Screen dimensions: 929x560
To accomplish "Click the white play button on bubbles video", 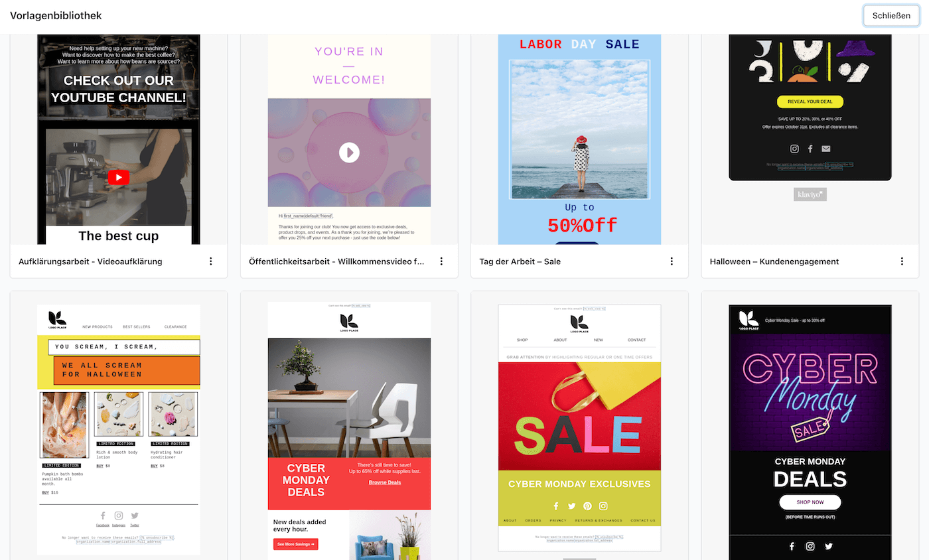I will click(349, 153).
